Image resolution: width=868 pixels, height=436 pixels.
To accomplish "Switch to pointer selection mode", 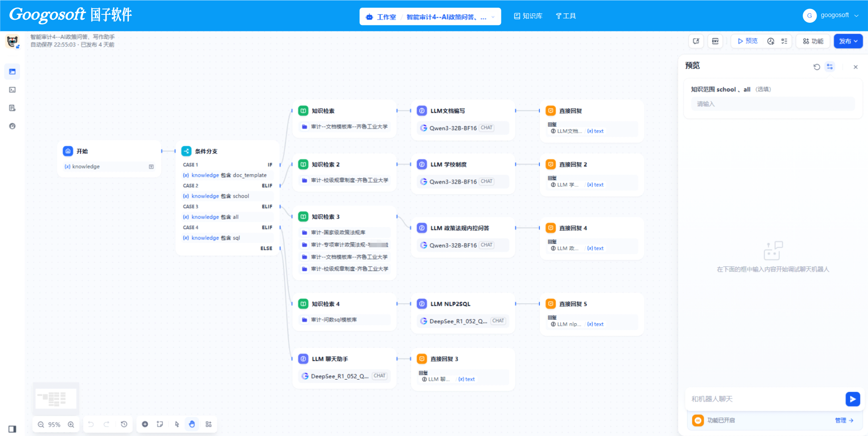I will point(177,424).
